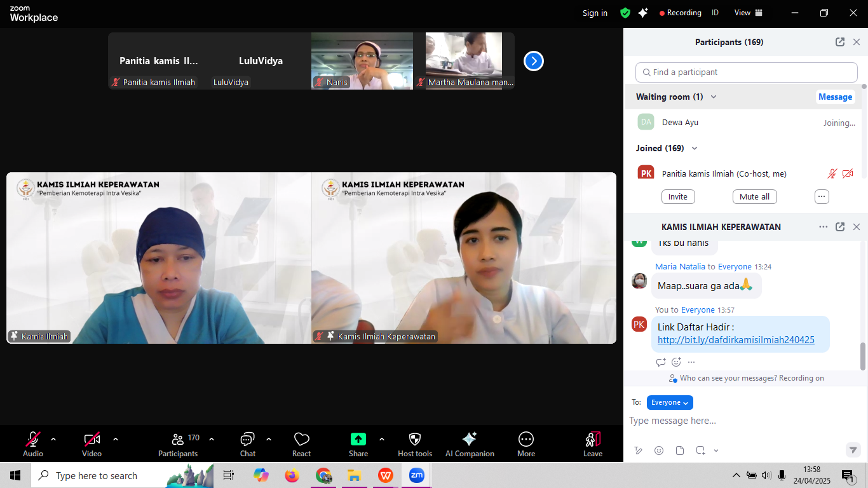Open Host tools shield icon
The image size is (868, 488).
point(414,439)
